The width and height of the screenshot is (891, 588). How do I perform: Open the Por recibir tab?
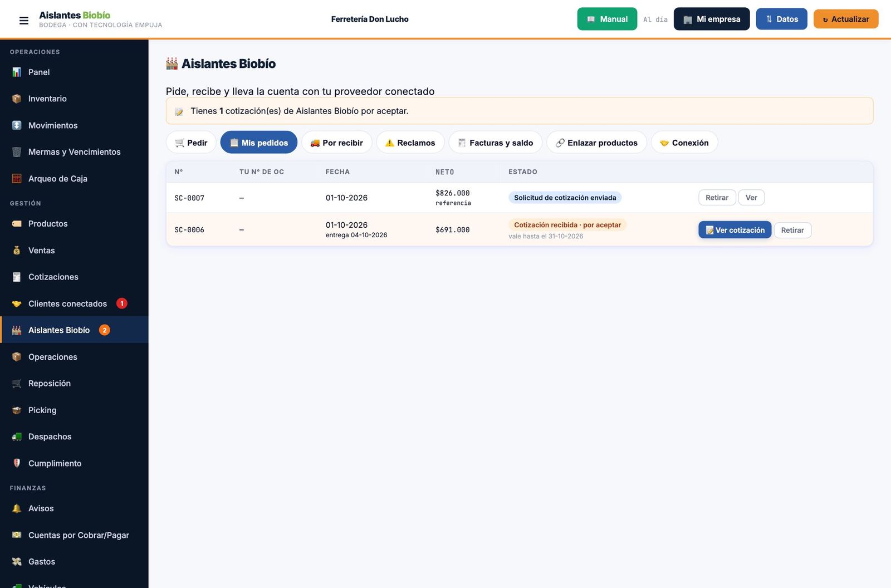tap(337, 143)
